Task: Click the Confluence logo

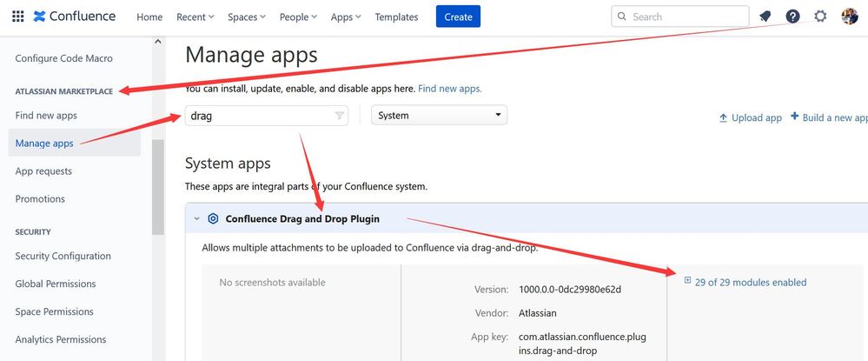Action: click(x=74, y=17)
